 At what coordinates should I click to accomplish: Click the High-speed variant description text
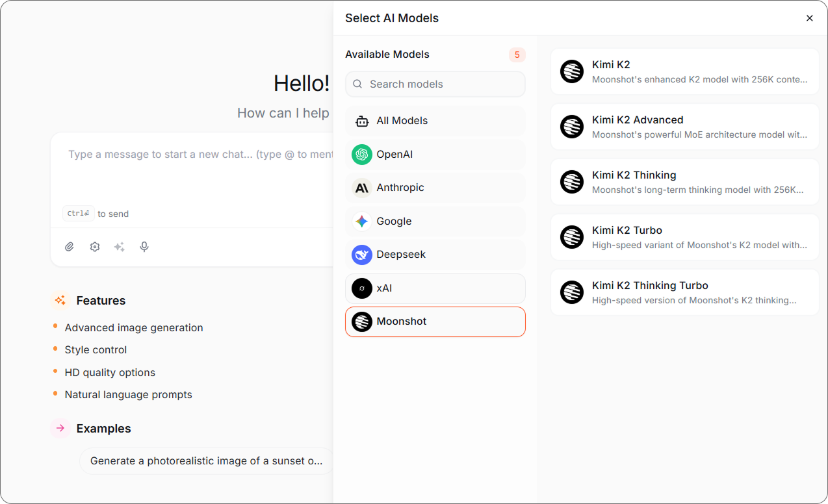(700, 245)
